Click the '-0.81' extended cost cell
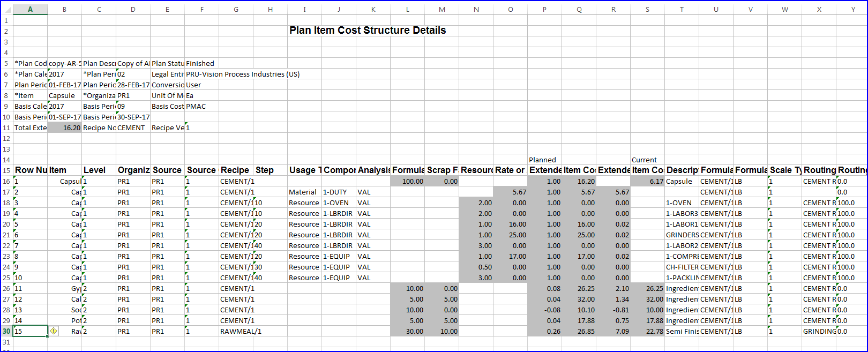This screenshot has width=868, height=352. 613,310
